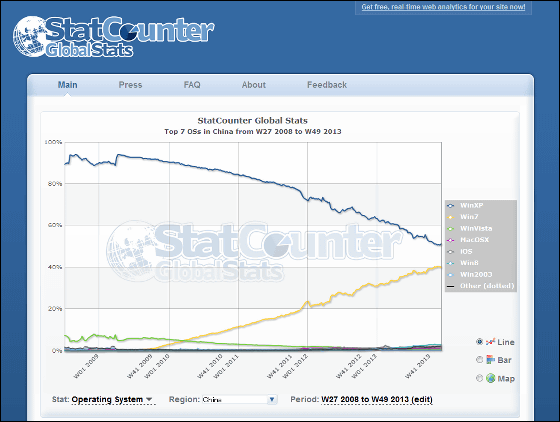This screenshot has height=422, width=560.
Task: Click the 20% y-axis label
Action: point(55,308)
